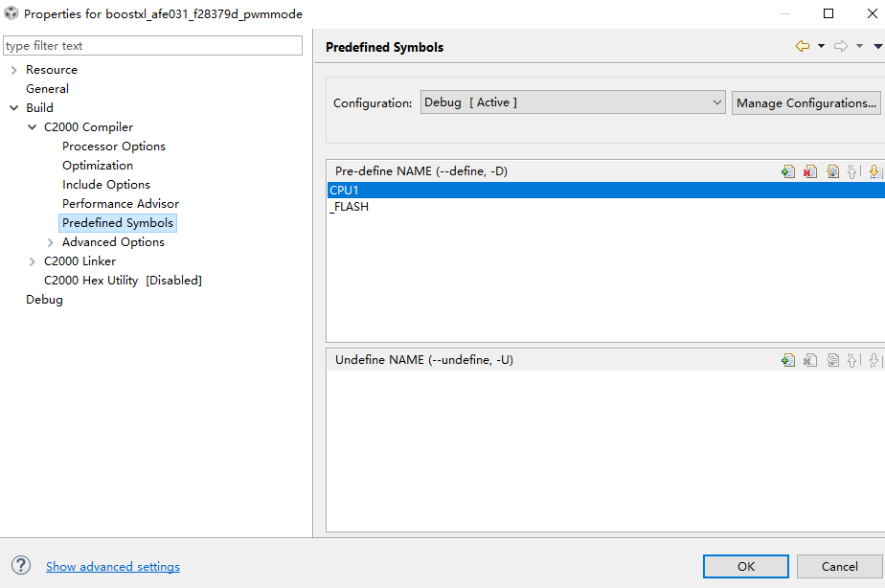Select Build tree item label
Viewport: 885px width, 588px height.
tap(39, 108)
